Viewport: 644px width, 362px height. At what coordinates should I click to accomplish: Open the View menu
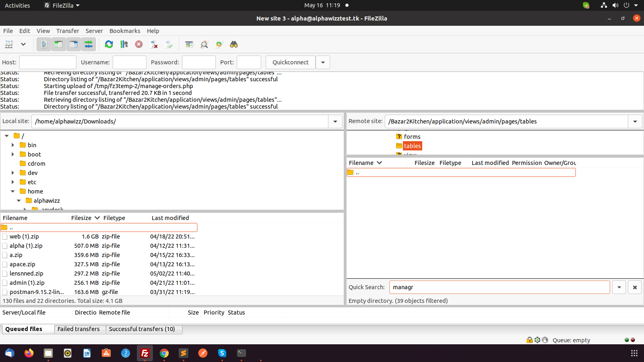tap(43, 31)
